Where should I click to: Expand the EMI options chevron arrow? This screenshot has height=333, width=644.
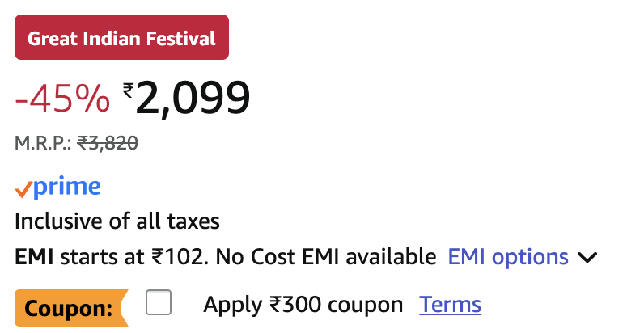[x=587, y=259]
